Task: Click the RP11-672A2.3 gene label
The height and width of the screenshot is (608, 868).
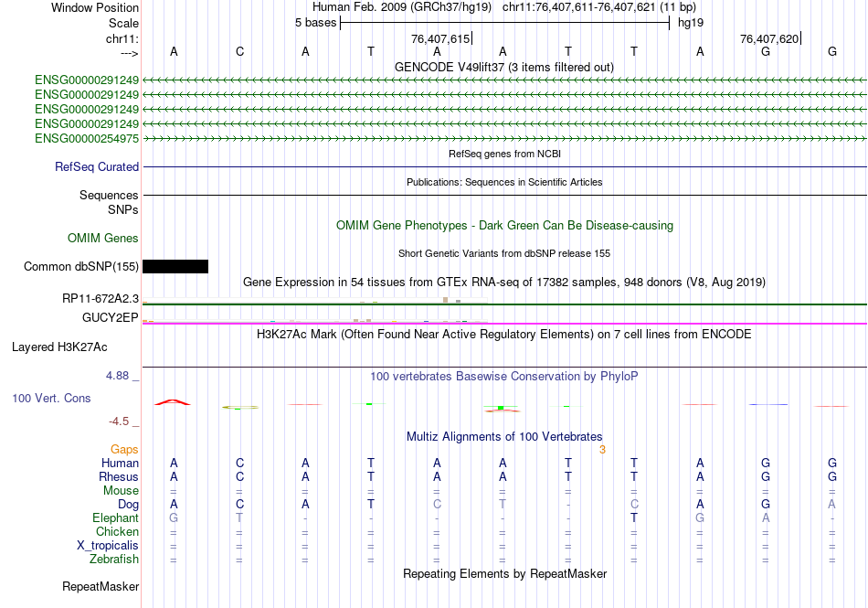Action: [101, 298]
